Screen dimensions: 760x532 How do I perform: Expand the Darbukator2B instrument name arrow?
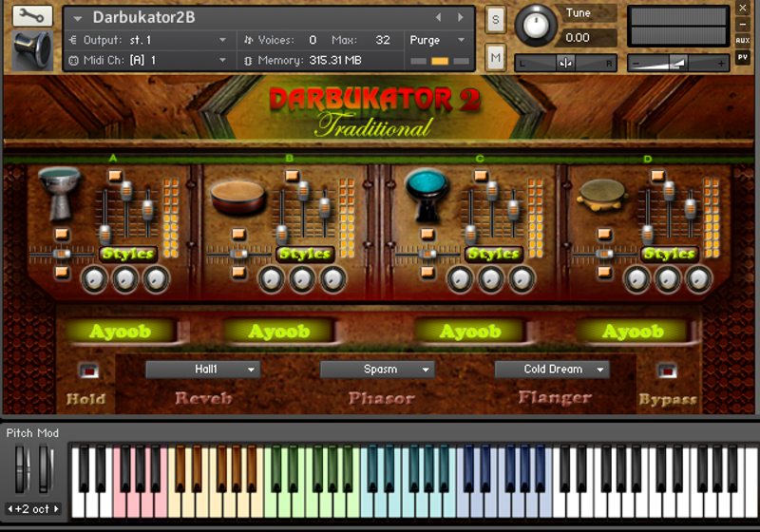point(78,18)
